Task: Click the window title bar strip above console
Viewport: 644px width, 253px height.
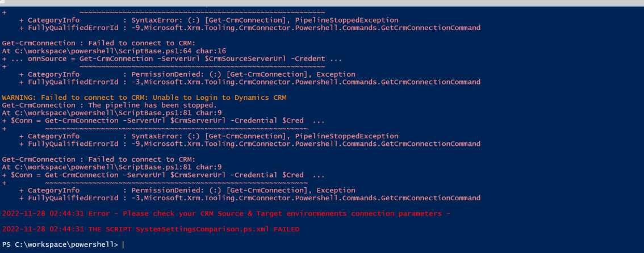Action: 322,2
